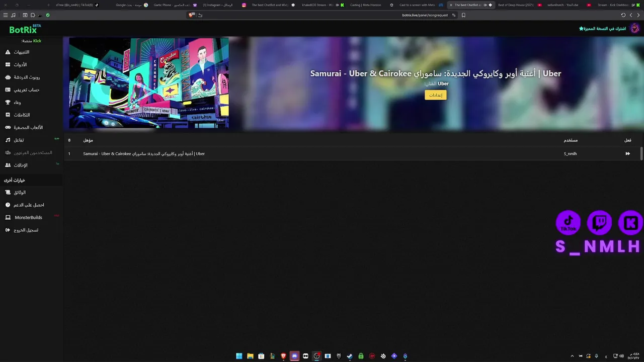
Task: Open File Explorer from the taskbar
Action: coord(250,356)
